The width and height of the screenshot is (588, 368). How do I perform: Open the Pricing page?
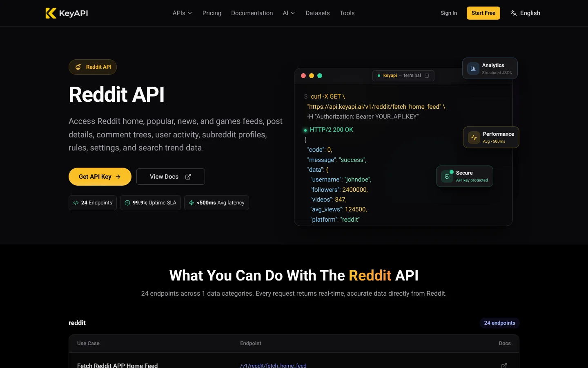(x=212, y=13)
